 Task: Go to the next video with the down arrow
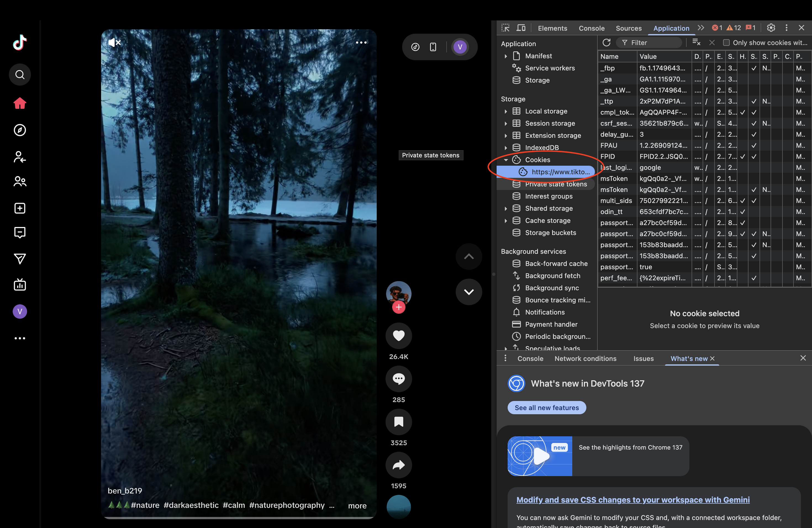pos(469,292)
